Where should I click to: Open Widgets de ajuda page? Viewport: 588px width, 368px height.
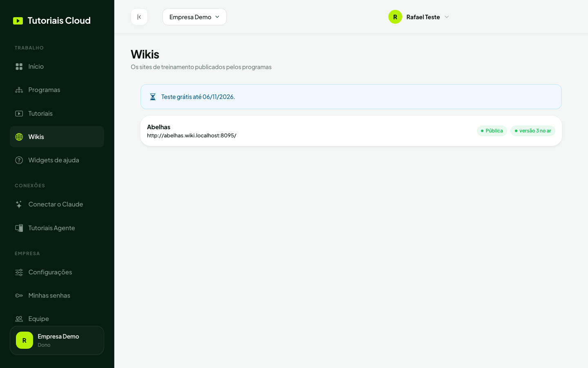(x=57, y=160)
